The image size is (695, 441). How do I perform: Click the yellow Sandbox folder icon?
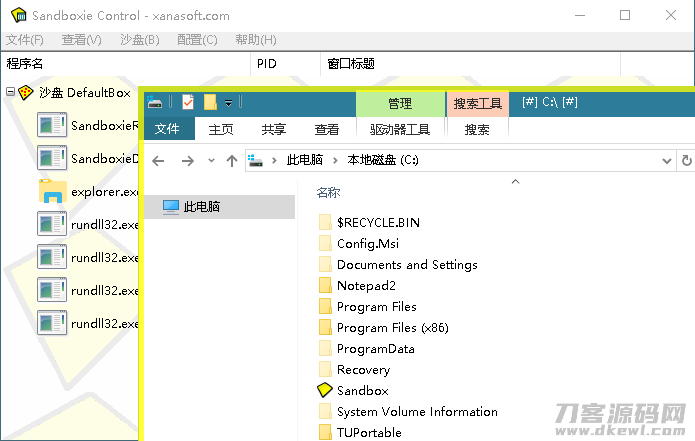point(324,390)
